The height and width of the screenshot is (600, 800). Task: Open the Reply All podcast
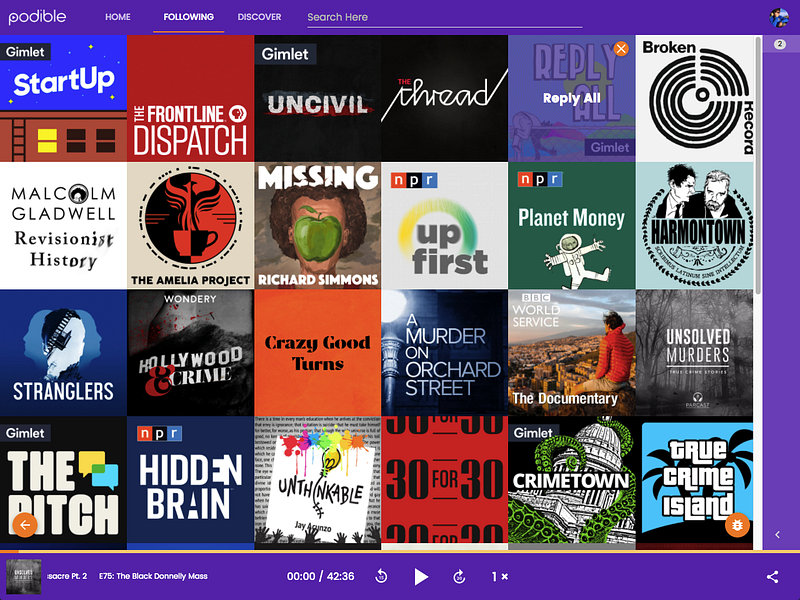point(571,98)
